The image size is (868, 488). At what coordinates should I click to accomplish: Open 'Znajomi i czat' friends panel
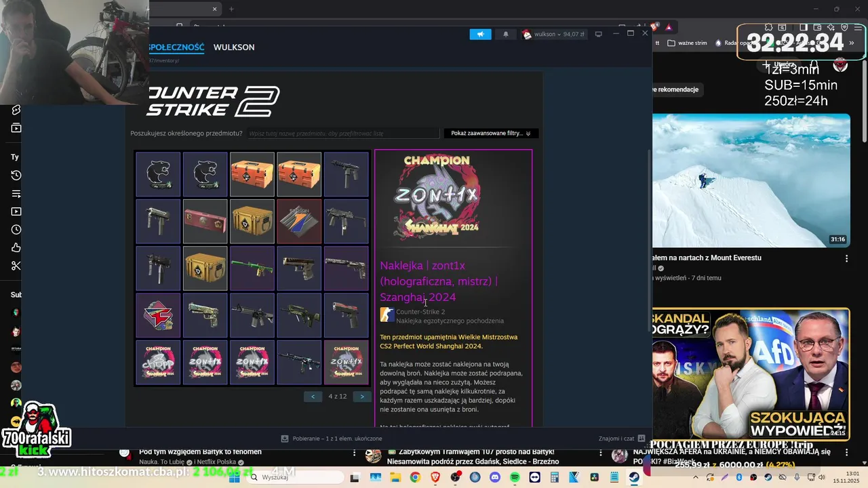[622, 439]
